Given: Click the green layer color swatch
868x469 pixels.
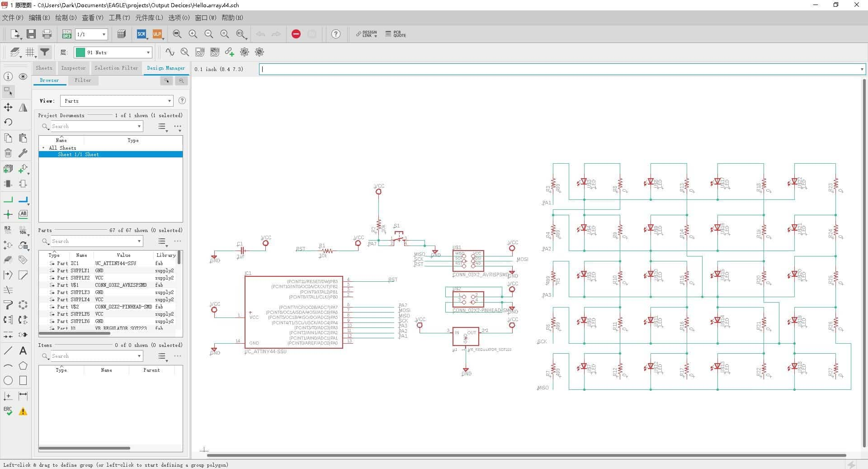Looking at the screenshot, I should (x=80, y=52).
